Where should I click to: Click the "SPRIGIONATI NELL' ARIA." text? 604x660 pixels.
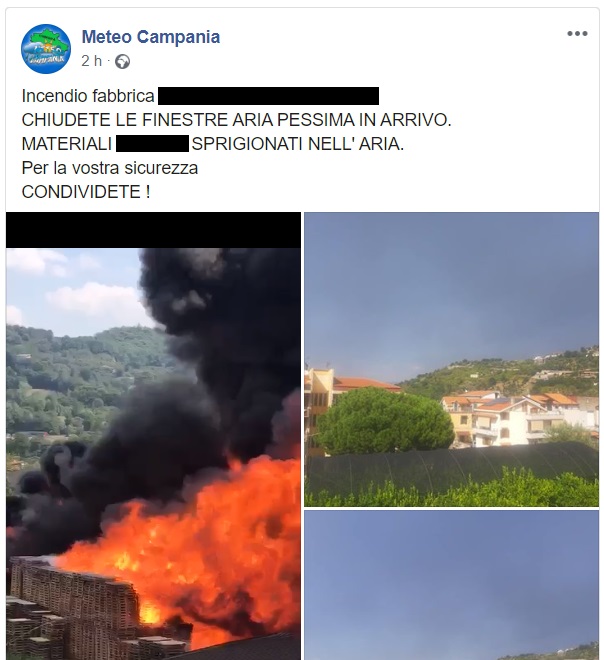pyautogui.click(x=298, y=144)
